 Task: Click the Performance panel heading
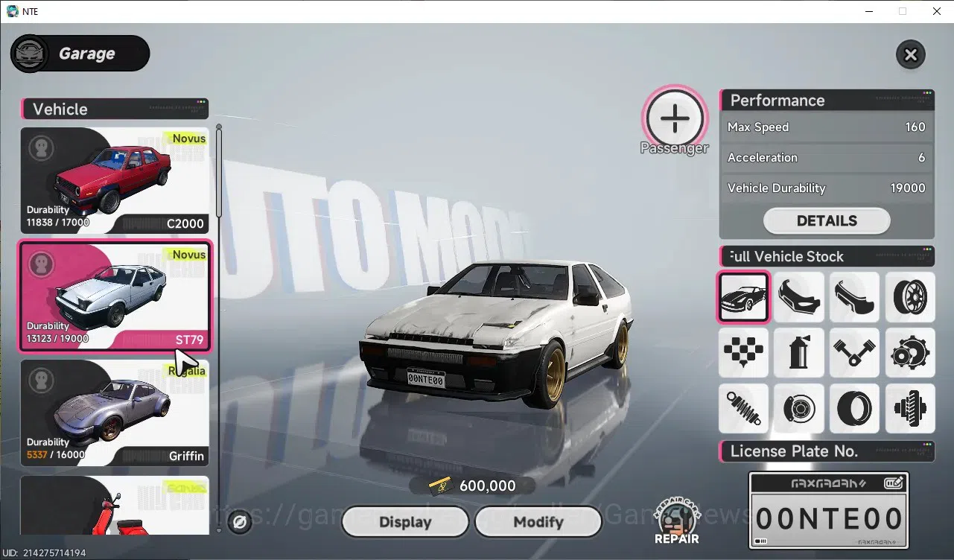[x=777, y=101]
